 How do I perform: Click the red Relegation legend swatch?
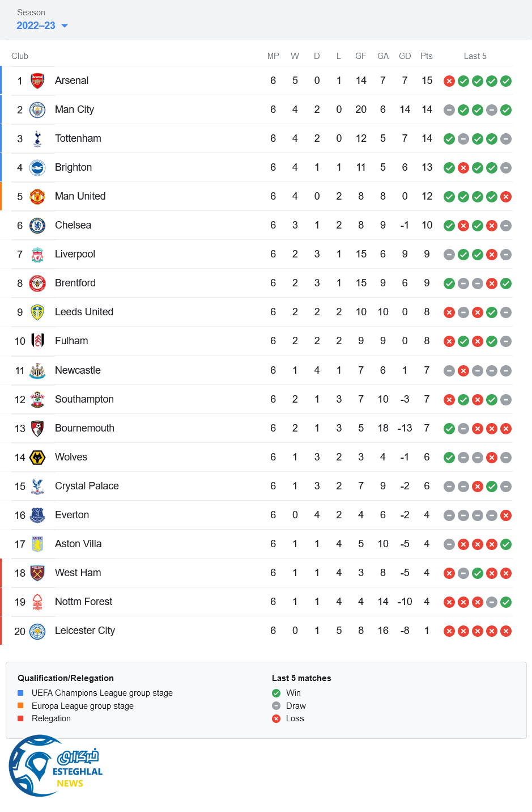point(20,718)
